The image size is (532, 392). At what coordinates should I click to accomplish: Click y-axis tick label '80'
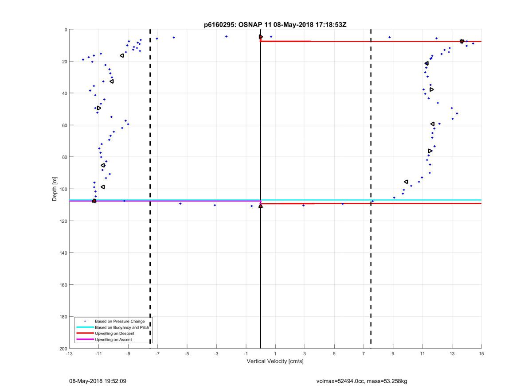tap(64, 157)
